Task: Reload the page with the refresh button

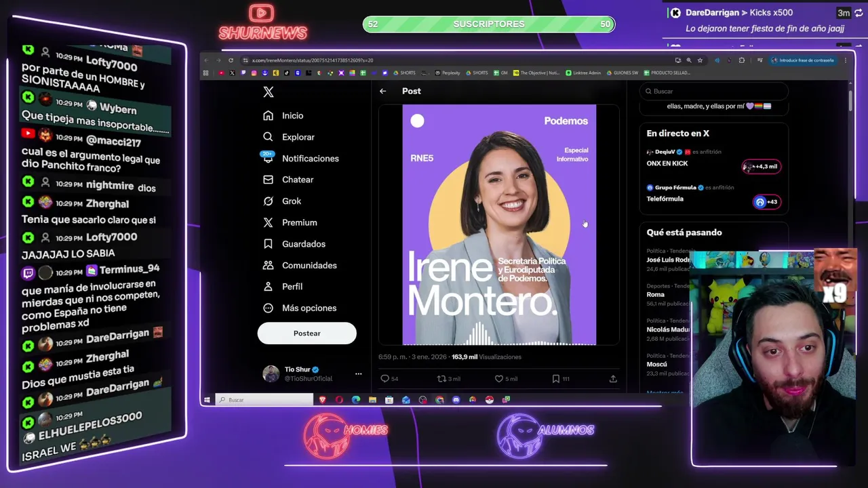Action: pos(231,60)
